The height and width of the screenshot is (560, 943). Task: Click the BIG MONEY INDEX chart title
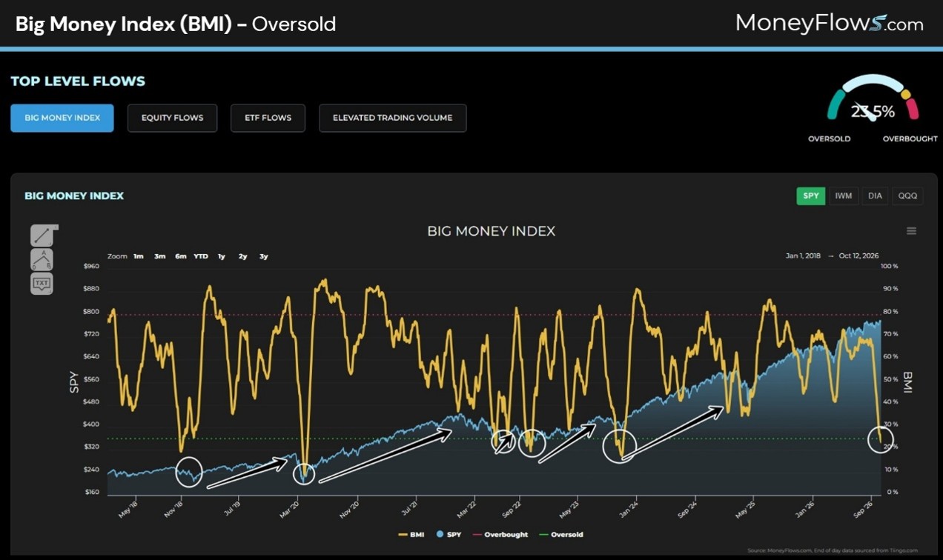coord(491,231)
